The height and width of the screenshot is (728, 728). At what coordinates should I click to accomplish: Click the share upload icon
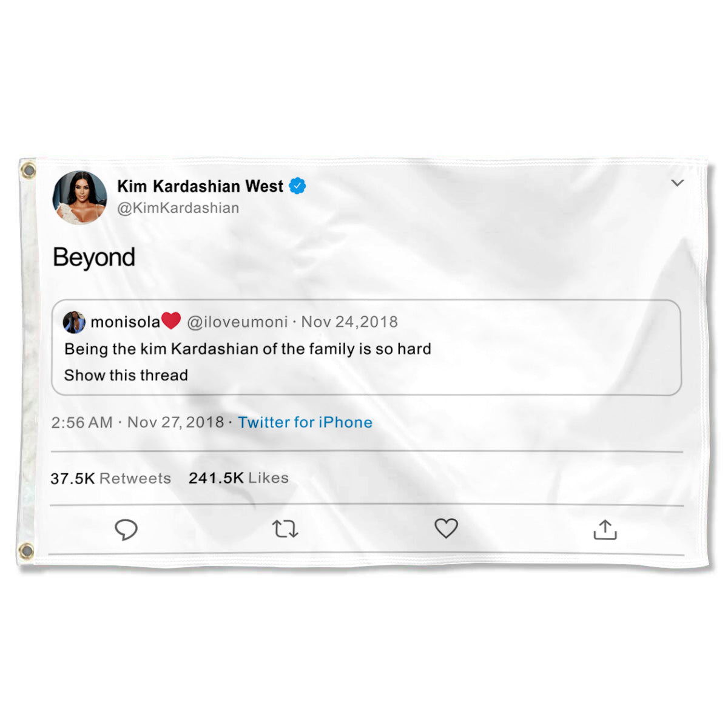point(605,530)
